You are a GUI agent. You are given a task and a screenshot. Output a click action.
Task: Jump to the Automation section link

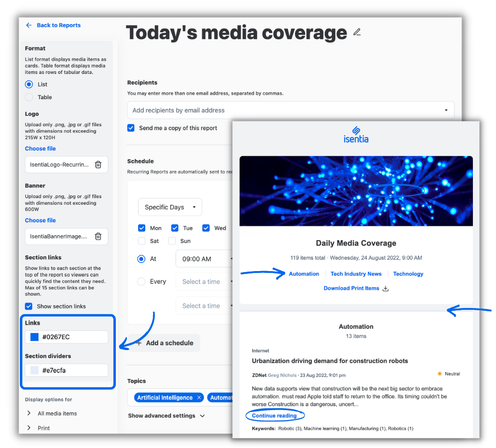304,274
